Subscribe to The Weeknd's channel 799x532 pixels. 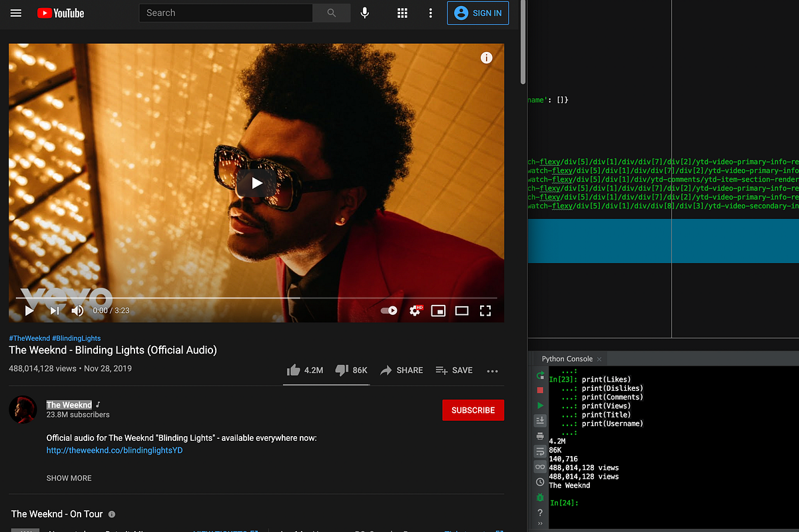point(473,409)
